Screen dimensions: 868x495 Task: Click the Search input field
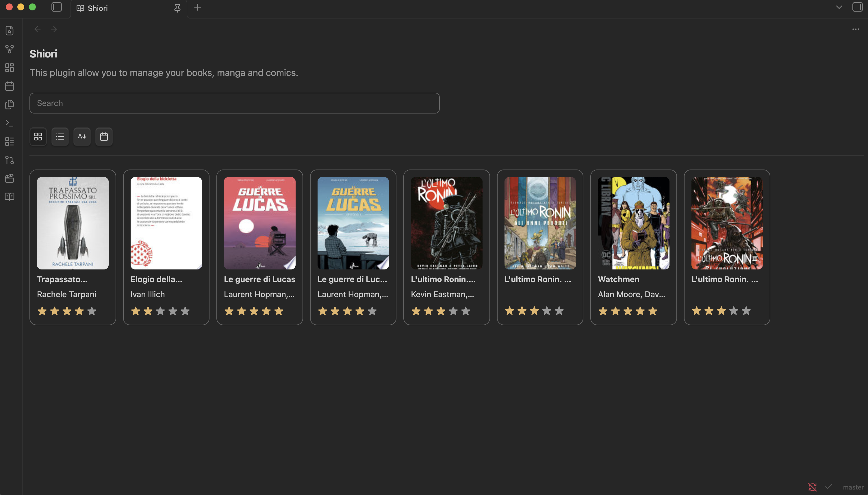coord(234,103)
